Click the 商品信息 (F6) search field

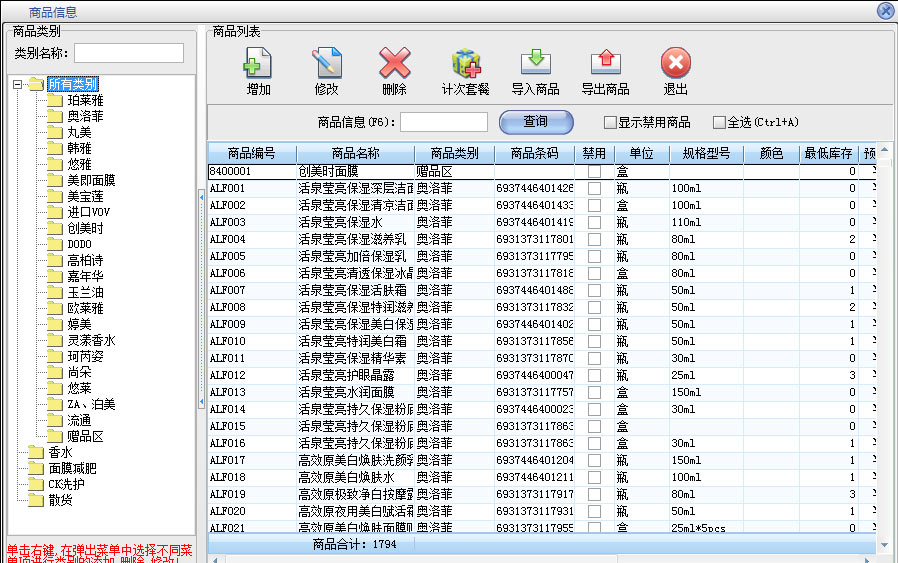[443, 122]
